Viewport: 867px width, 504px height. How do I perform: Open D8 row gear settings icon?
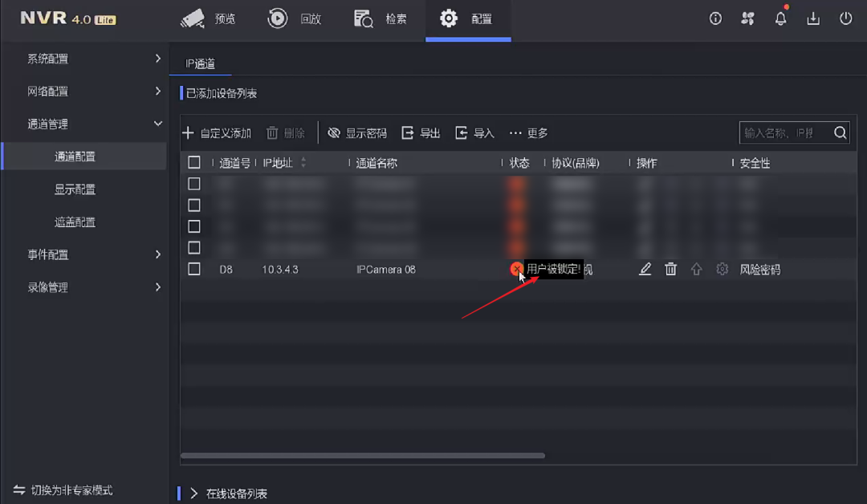click(722, 269)
